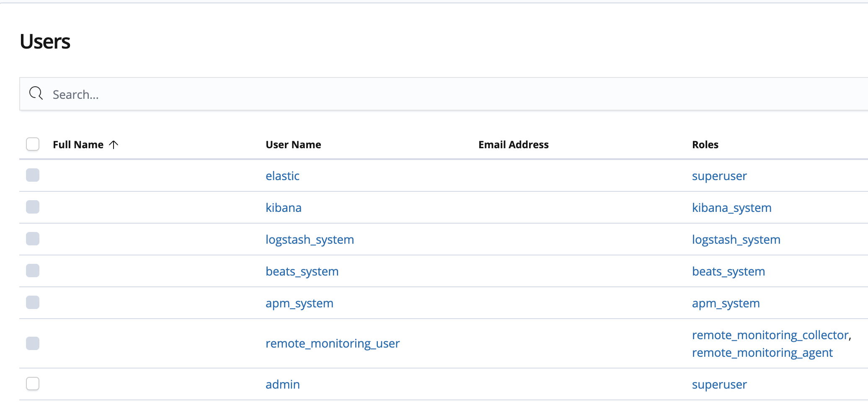Open the apm_system user link

tap(300, 303)
